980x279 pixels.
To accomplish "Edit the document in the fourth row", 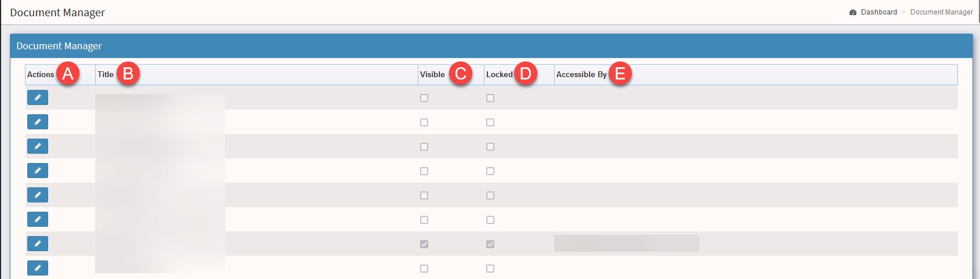I will coord(37,171).
